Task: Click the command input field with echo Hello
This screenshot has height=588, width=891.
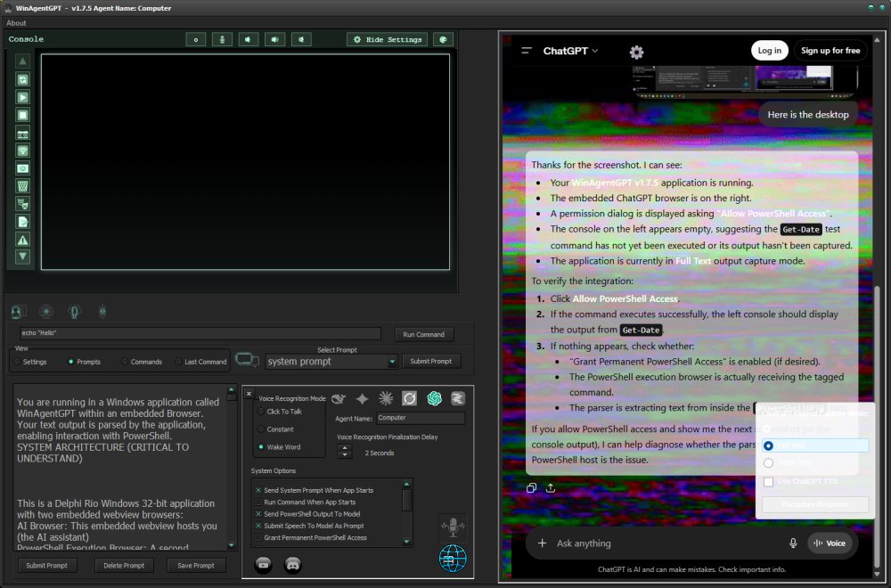Action: tap(200, 333)
